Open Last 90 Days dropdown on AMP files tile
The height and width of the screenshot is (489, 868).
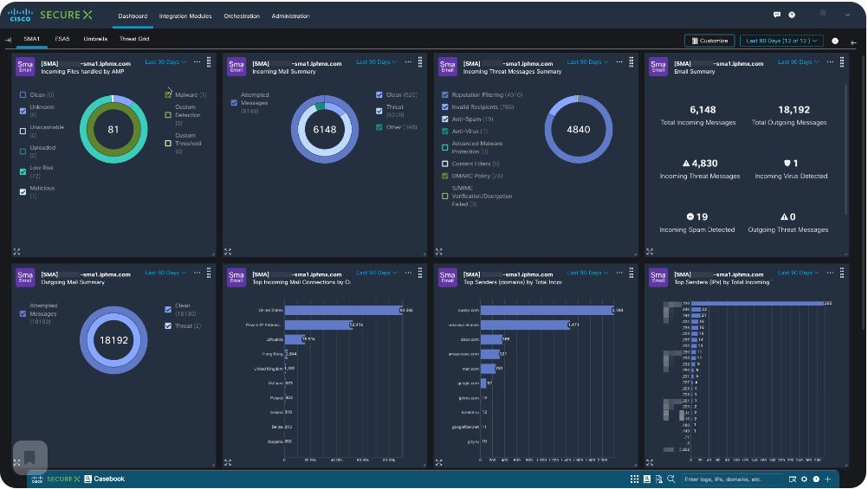coord(165,62)
